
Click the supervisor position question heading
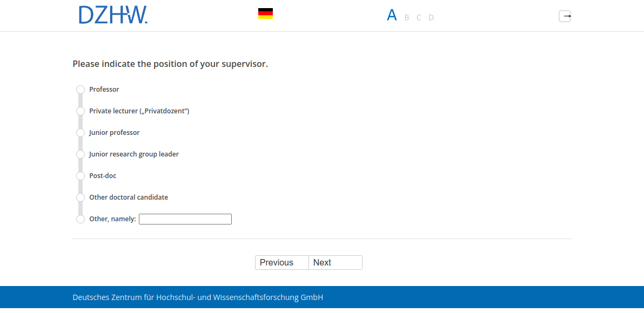pos(170,64)
